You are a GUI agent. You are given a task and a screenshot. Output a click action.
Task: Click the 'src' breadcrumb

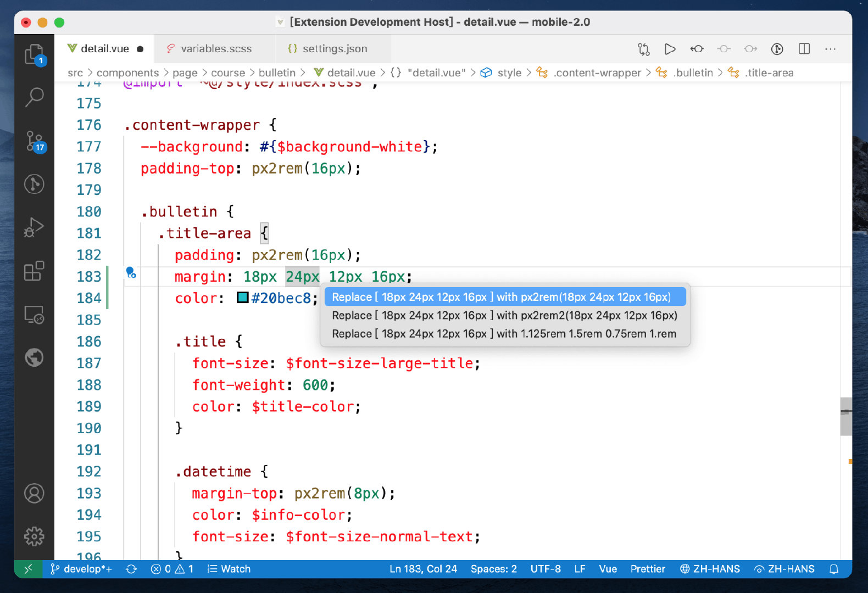(x=75, y=72)
